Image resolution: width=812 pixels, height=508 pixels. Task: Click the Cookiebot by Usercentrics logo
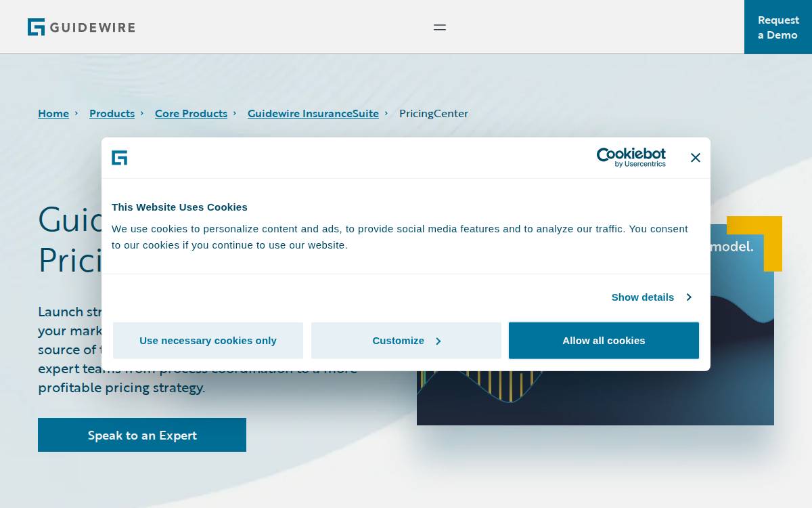(631, 157)
